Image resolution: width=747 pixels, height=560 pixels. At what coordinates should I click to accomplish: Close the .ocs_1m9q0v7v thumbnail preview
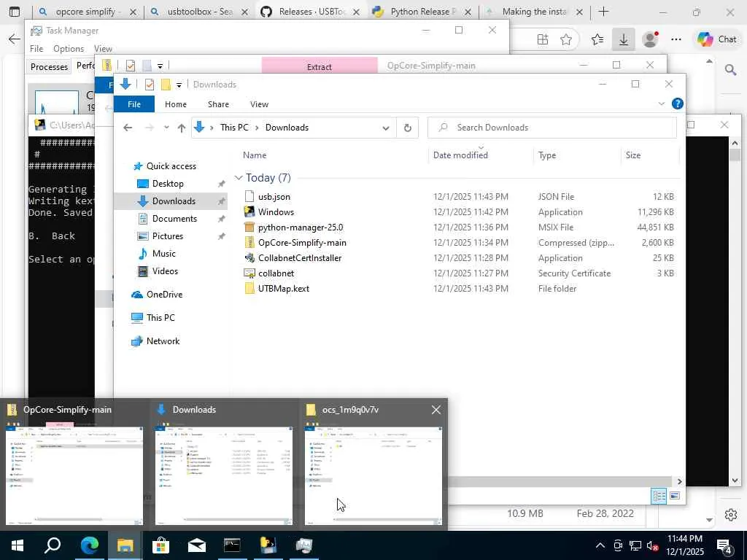pos(436,410)
